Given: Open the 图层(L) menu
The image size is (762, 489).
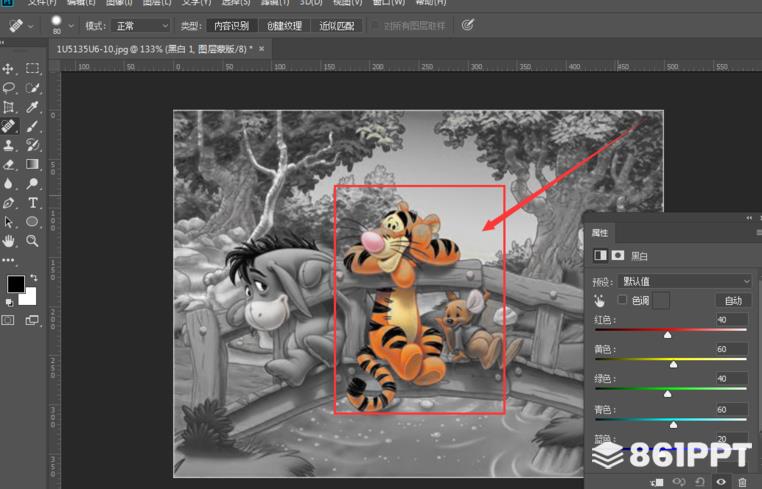Looking at the screenshot, I should point(157,2).
